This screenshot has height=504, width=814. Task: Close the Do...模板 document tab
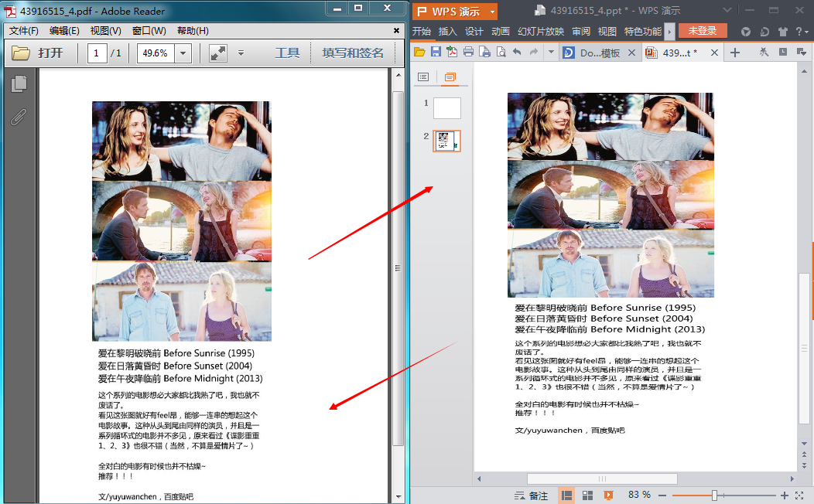(631, 53)
